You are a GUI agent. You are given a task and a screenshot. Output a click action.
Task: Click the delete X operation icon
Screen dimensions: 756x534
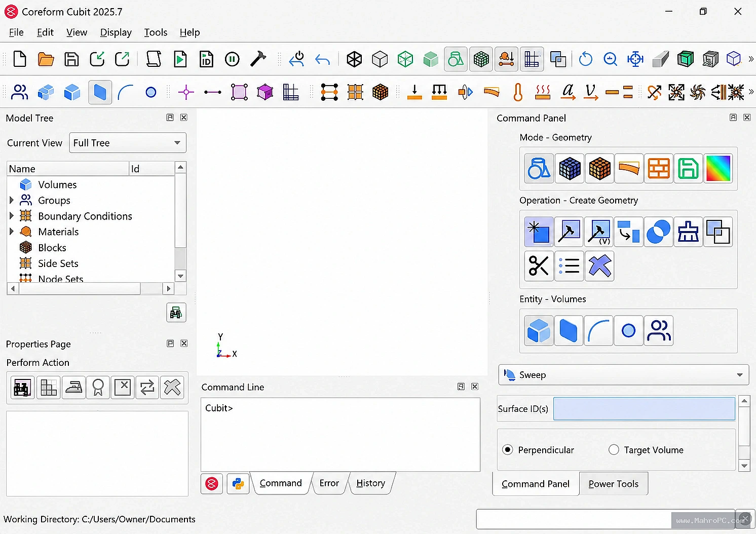click(599, 265)
